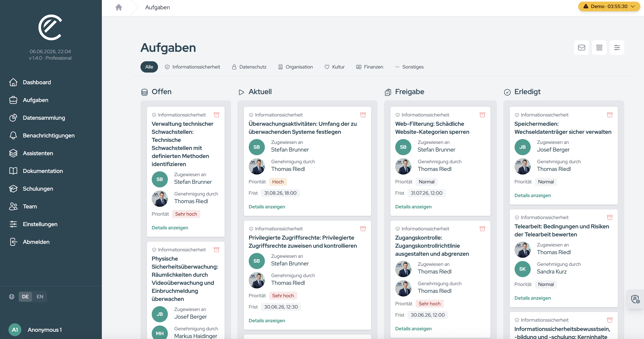
Task: Open Dokumentation in the sidebar
Action: tap(43, 171)
